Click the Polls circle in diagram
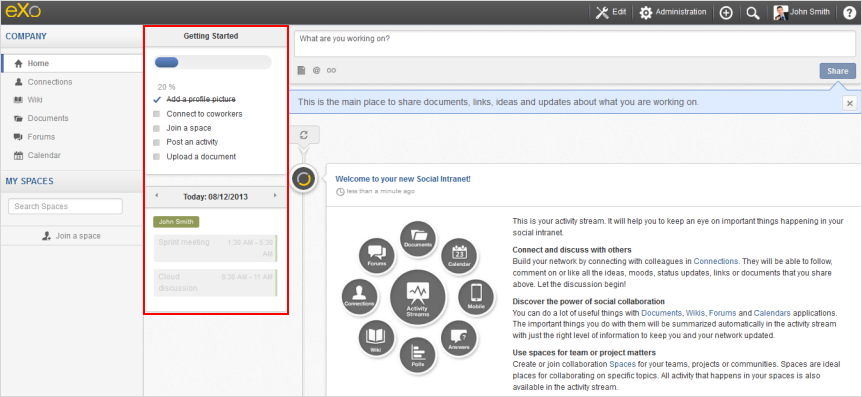 click(418, 356)
